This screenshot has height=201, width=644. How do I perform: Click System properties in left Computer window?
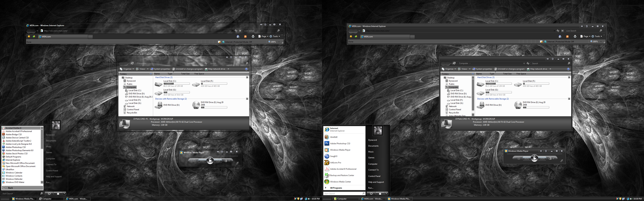click(160, 69)
